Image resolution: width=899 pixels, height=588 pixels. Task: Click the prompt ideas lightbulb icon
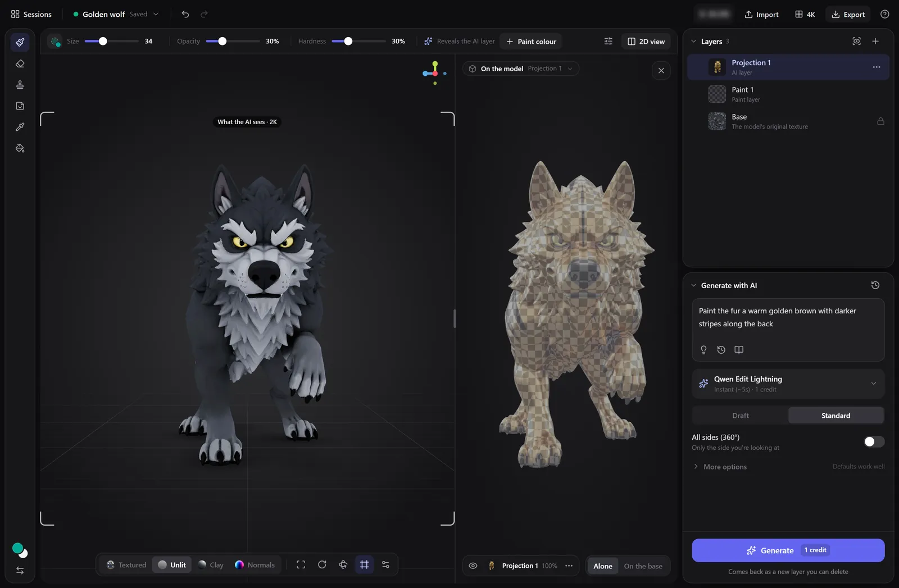click(x=703, y=350)
